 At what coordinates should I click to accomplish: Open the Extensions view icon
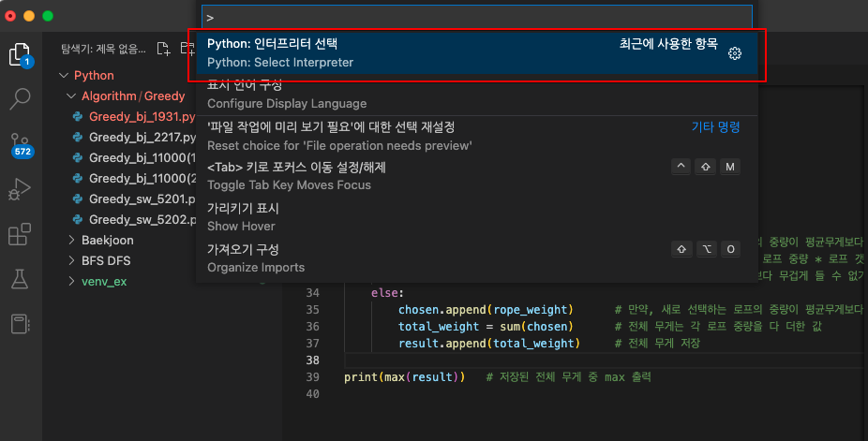(x=21, y=234)
